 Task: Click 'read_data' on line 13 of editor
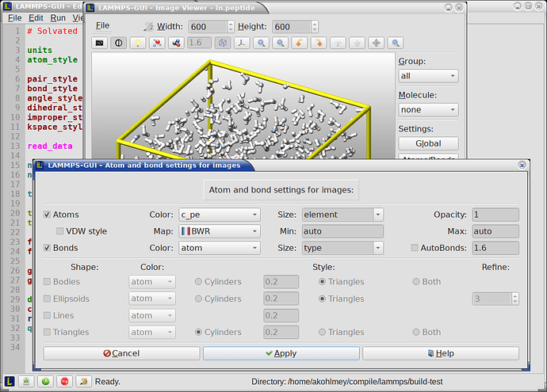tap(50, 146)
